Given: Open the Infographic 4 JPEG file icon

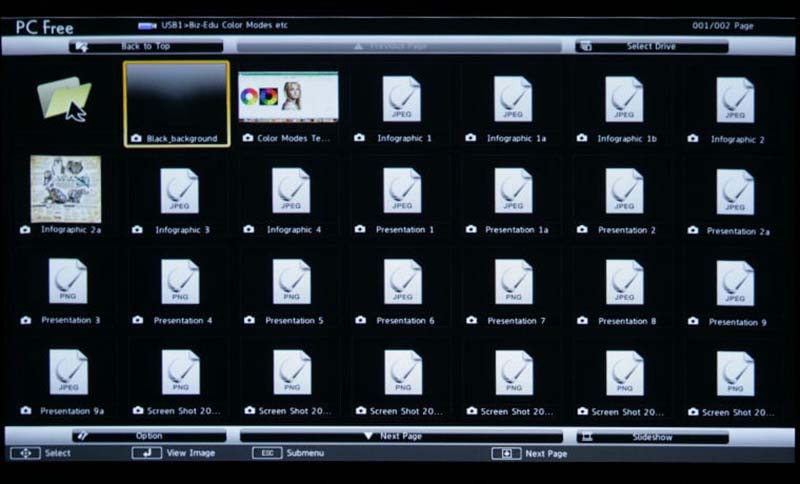Looking at the screenshot, I should (291, 191).
